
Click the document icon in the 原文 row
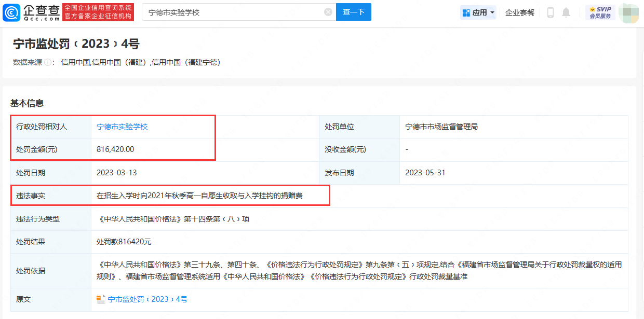(101, 299)
